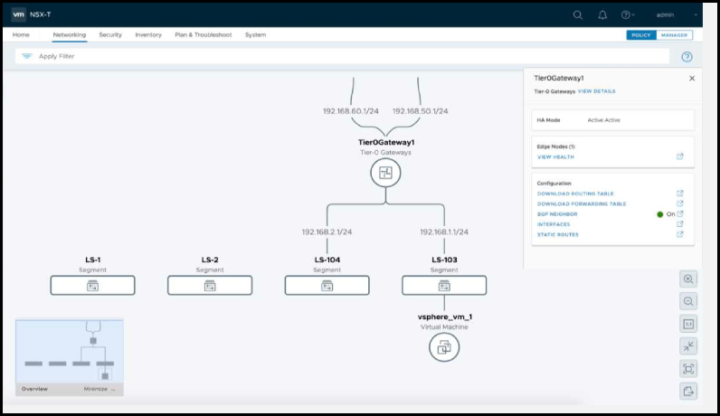Switch to Policy mode
The image size is (720, 416).
pos(641,35)
